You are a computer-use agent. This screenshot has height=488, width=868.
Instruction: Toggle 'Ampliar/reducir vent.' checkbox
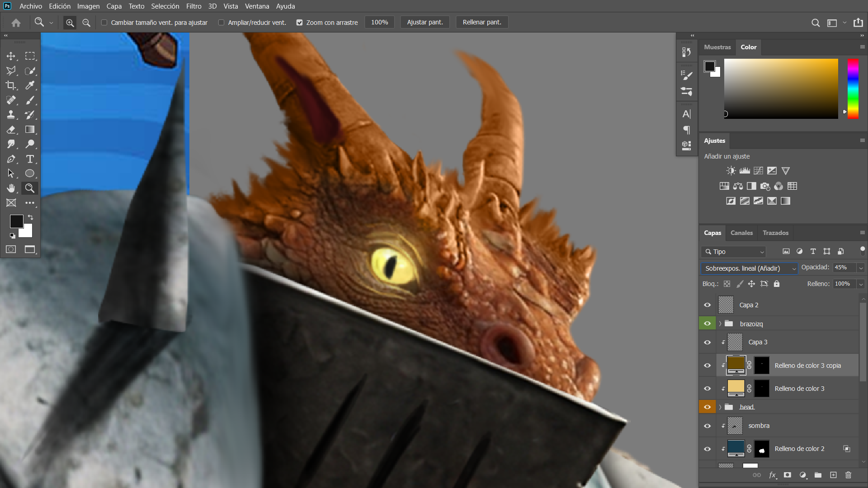point(222,23)
